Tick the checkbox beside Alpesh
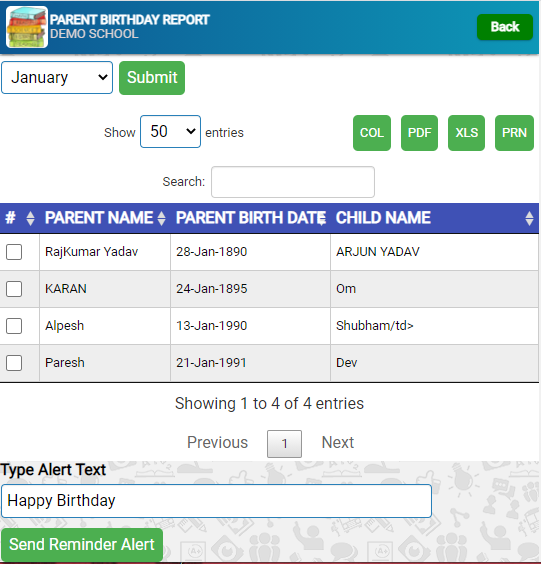Screen dimensions: 541x564 click(x=14, y=326)
